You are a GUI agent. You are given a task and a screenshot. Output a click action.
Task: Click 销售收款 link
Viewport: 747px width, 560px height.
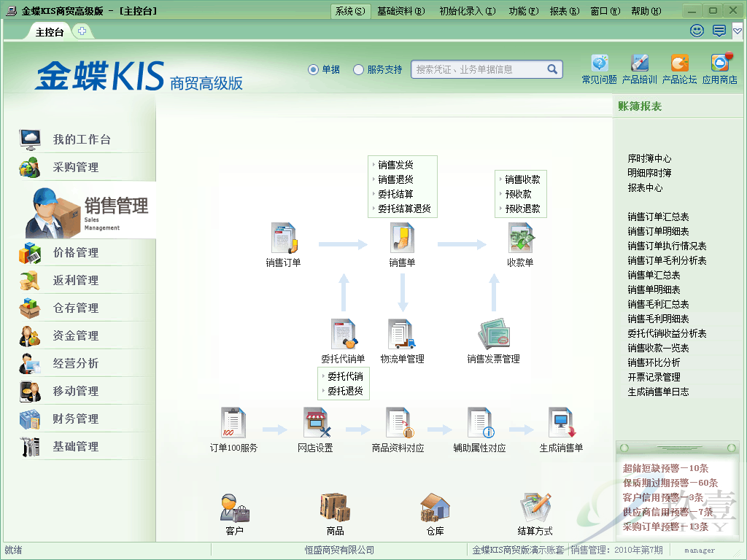click(x=522, y=179)
